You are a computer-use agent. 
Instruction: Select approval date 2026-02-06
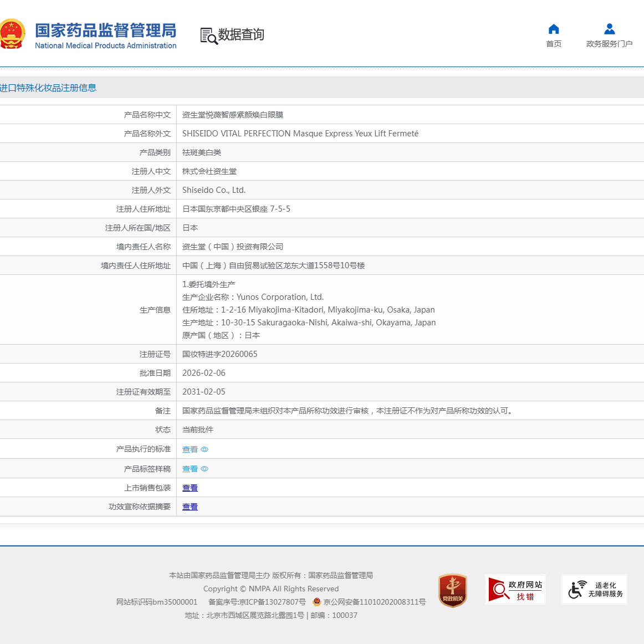[x=204, y=373]
